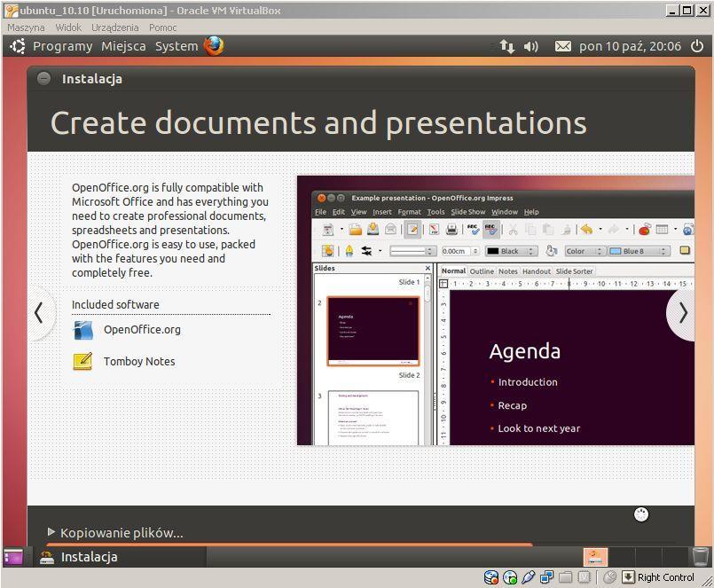The image size is (714, 588).
Task: Launch the Firefox browser icon
Action: (214, 46)
